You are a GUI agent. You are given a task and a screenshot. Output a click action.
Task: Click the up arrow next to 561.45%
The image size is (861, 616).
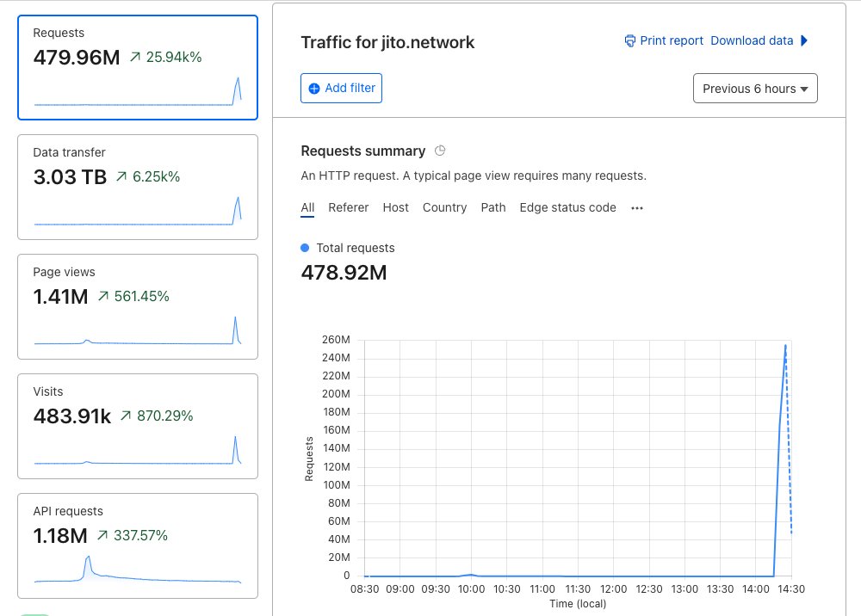103,296
